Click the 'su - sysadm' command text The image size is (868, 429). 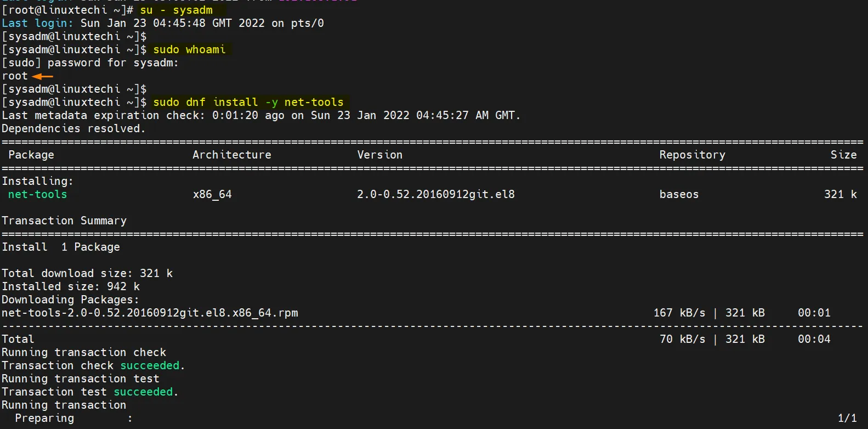click(176, 10)
